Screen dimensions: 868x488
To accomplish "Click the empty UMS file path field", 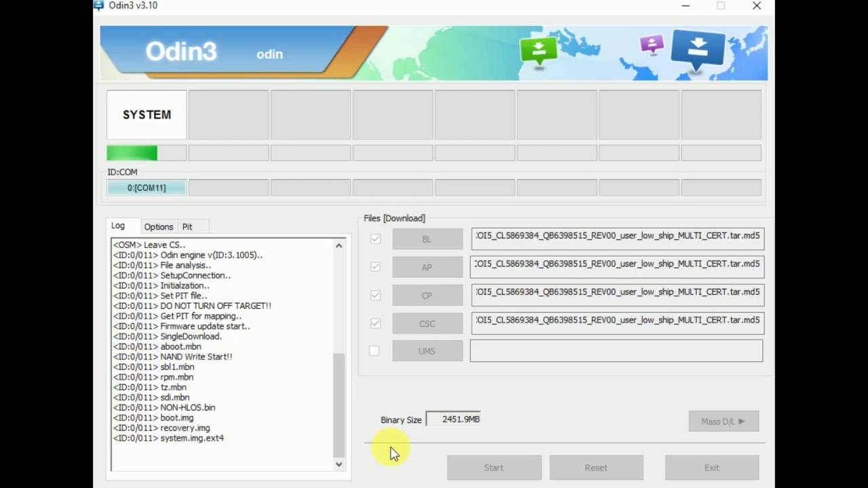I will (x=616, y=351).
